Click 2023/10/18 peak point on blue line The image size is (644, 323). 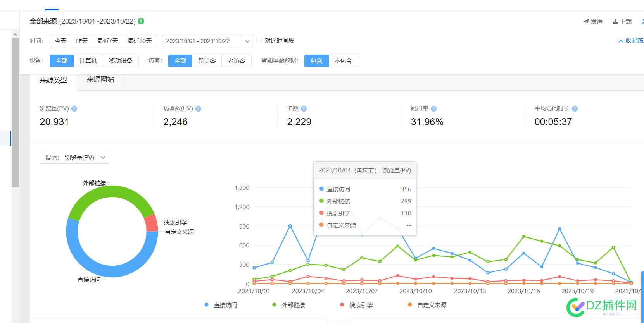(559, 229)
